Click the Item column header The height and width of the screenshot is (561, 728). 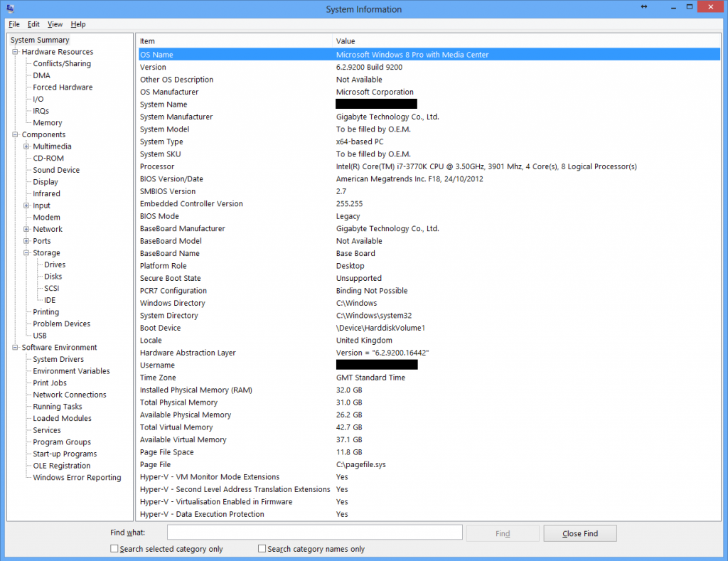(x=235, y=41)
